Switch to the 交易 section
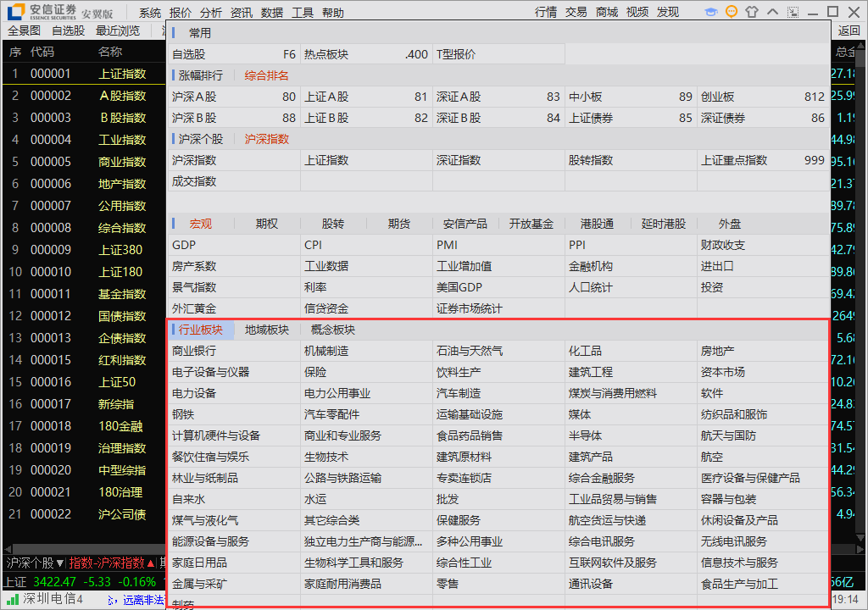This screenshot has height=610, width=868. 576,12
